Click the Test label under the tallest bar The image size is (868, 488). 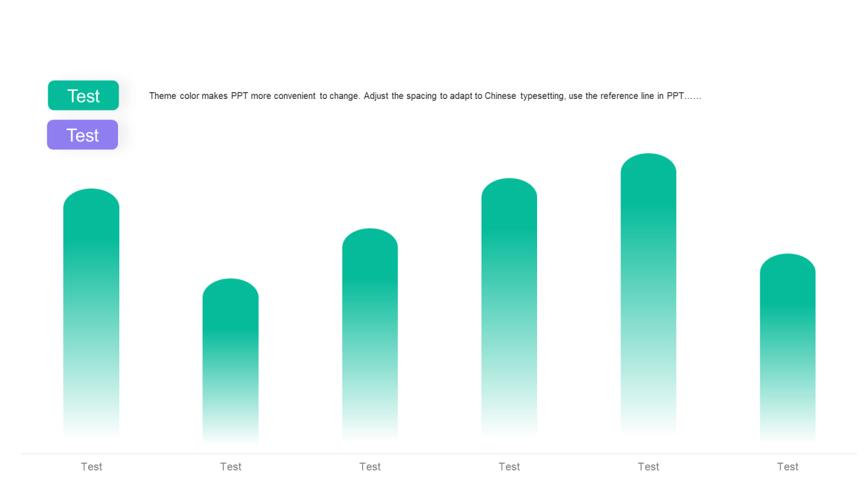648,466
